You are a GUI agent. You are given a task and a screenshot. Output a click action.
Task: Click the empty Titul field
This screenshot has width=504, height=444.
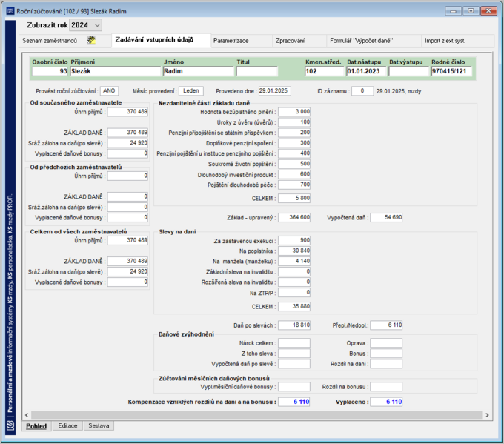click(x=257, y=71)
